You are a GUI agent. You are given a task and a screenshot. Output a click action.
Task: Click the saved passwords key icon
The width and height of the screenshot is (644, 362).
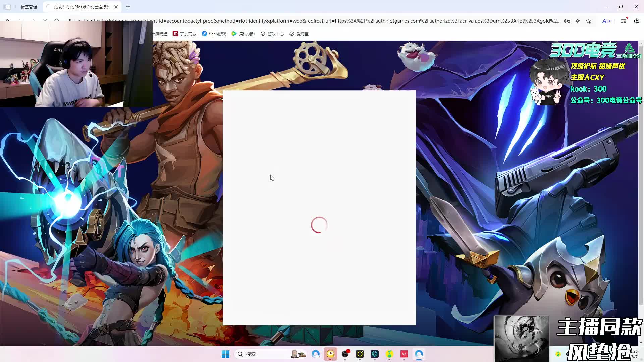pos(567,21)
